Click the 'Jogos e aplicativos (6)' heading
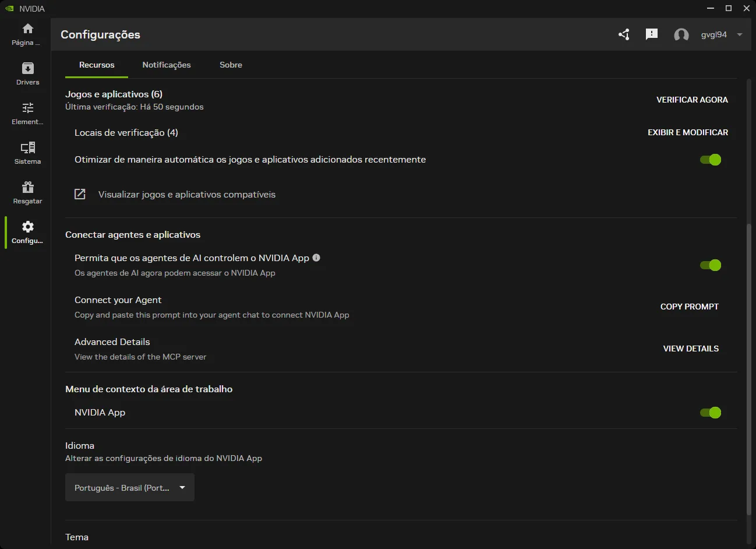This screenshot has width=756, height=549. tap(114, 94)
